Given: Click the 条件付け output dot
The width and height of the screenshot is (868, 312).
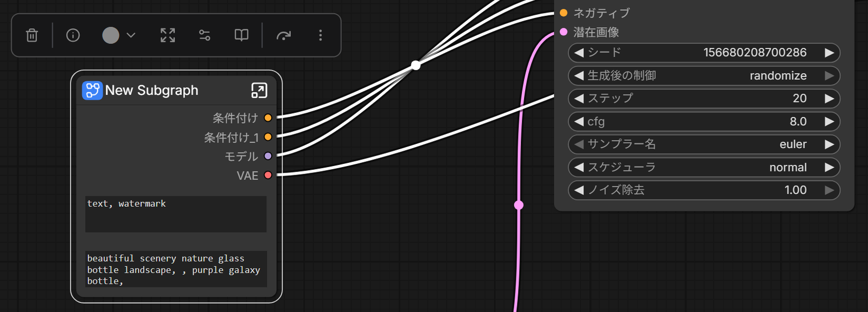Looking at the screenshot, I should pos(268,118).
